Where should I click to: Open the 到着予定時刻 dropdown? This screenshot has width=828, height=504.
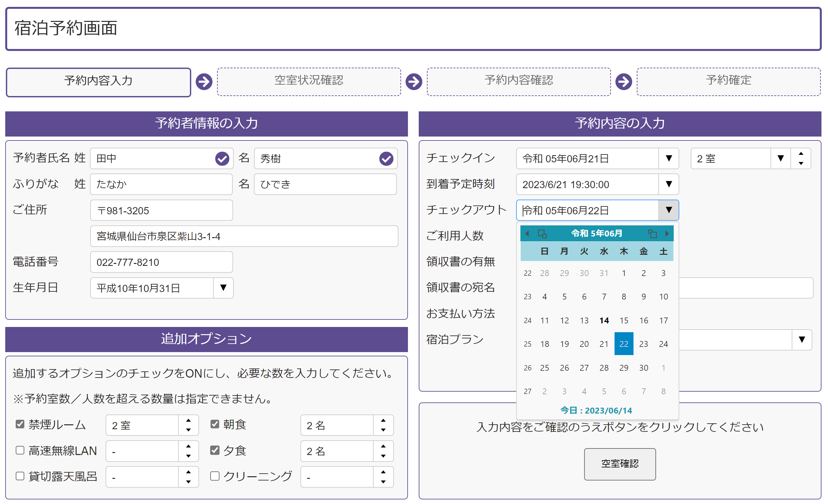pyautogui.click(x=668, y=184)
